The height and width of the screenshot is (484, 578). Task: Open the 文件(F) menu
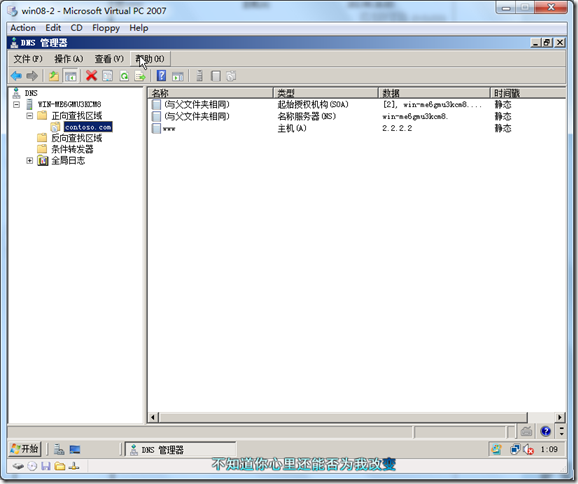click(x=28, y=59)
